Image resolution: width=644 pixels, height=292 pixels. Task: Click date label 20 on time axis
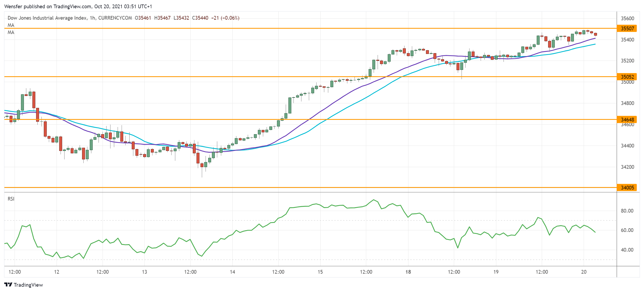584,272
